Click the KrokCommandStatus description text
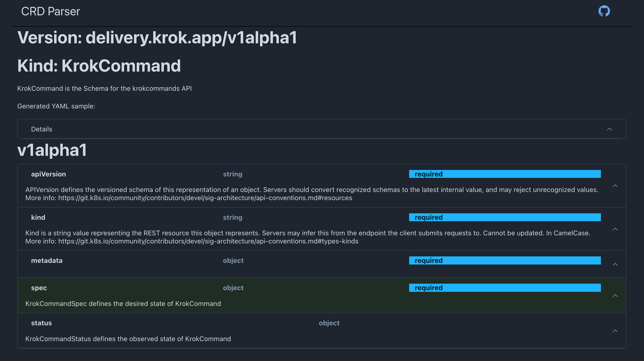 128,339
